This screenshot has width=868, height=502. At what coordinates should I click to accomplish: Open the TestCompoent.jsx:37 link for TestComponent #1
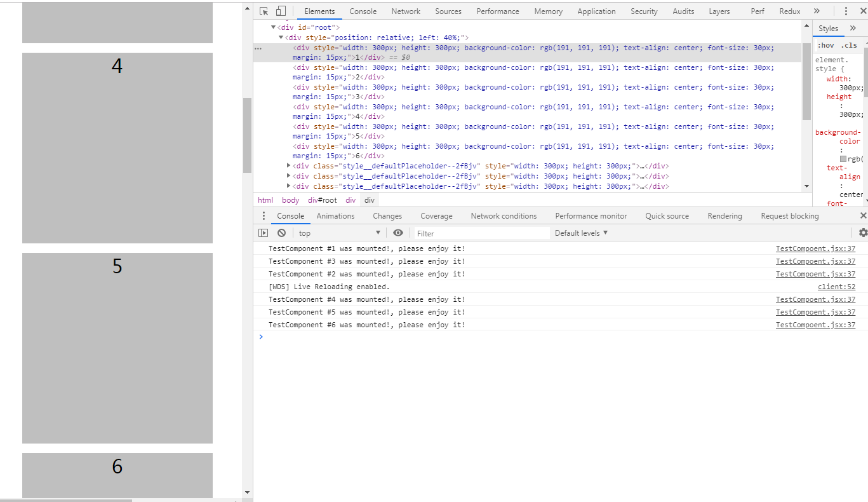[x=815, y=248]
